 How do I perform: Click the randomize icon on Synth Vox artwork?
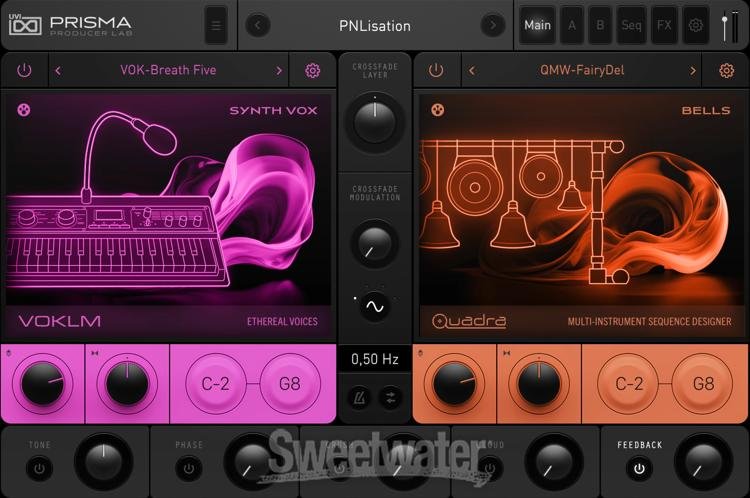point(25,110)
